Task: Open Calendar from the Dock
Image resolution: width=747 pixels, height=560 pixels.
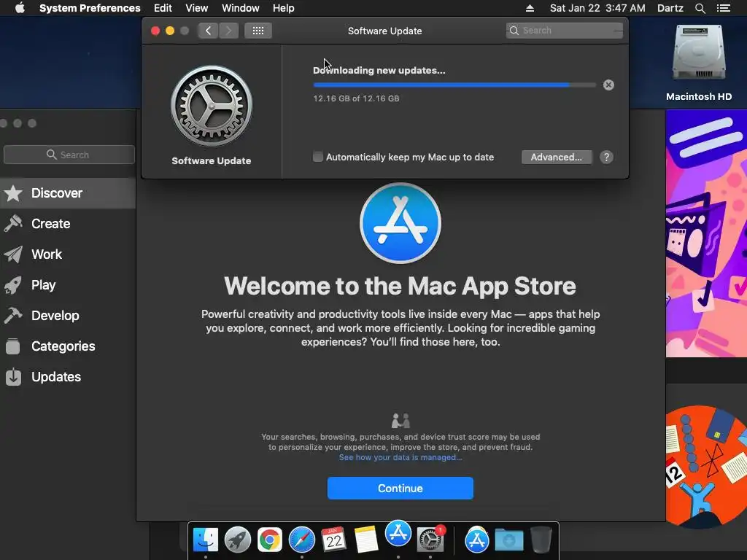Action: pyautogui.click(x=333, y=540)
